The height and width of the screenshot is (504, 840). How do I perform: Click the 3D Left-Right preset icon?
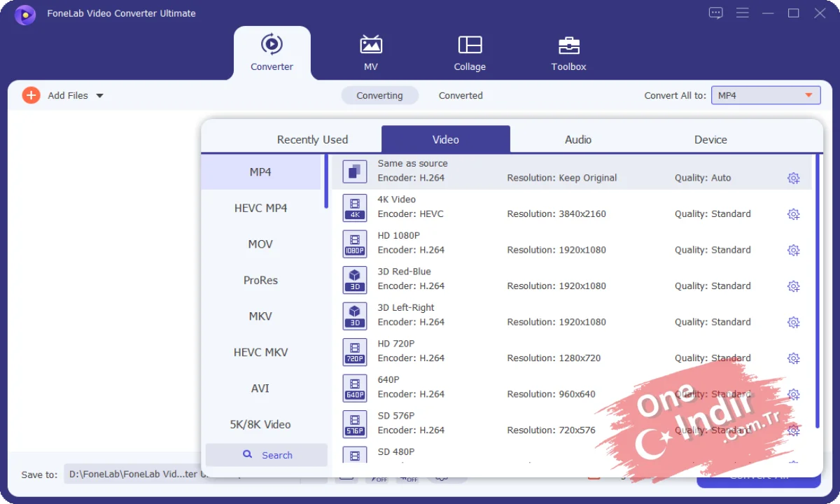(355, 315)
